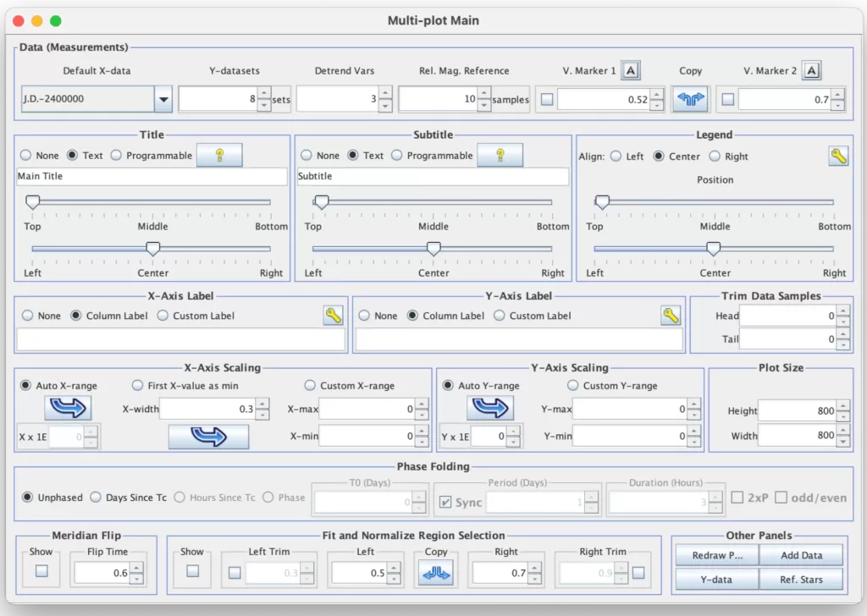Click the X-Axis Label wrench icon
Screen dimensions: 867x616
click(x=334, y=316)
